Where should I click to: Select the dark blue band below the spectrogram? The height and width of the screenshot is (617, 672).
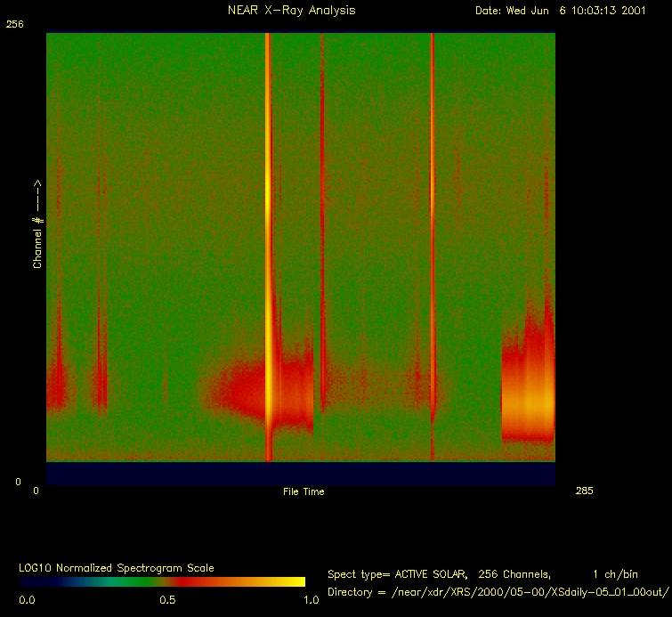300,474
